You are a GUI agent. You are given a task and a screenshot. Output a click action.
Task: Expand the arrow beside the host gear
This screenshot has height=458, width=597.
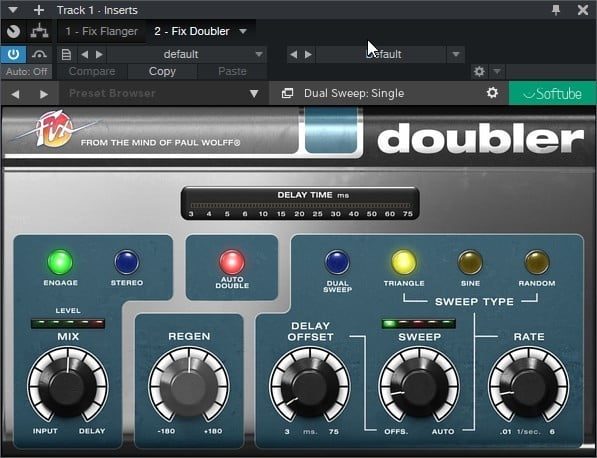coord(497,71)
